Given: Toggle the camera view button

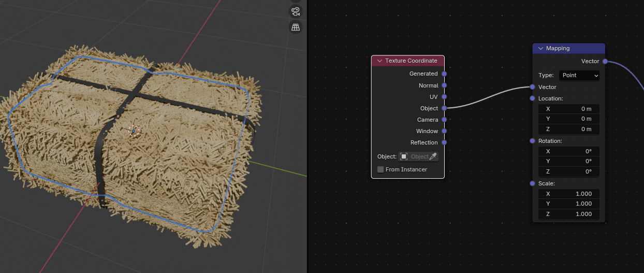Looking at the screenshot, I should (296, 11).
